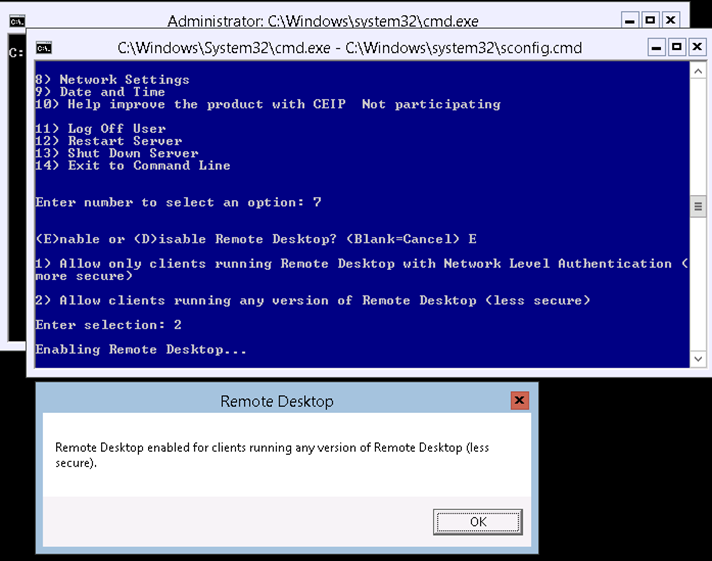Click the cmd icon in the Administrator cmd.exe window
712x561 pixels.
(17, 21)
